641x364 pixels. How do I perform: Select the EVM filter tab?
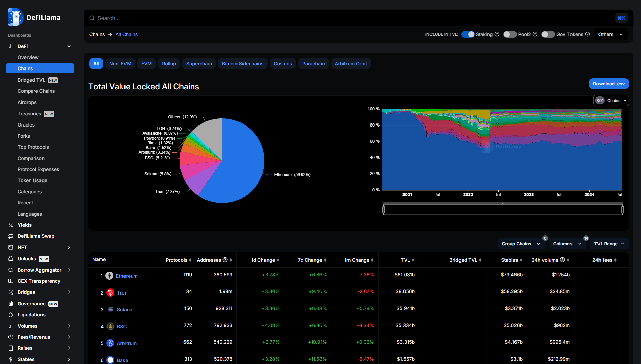click(146, 64)
